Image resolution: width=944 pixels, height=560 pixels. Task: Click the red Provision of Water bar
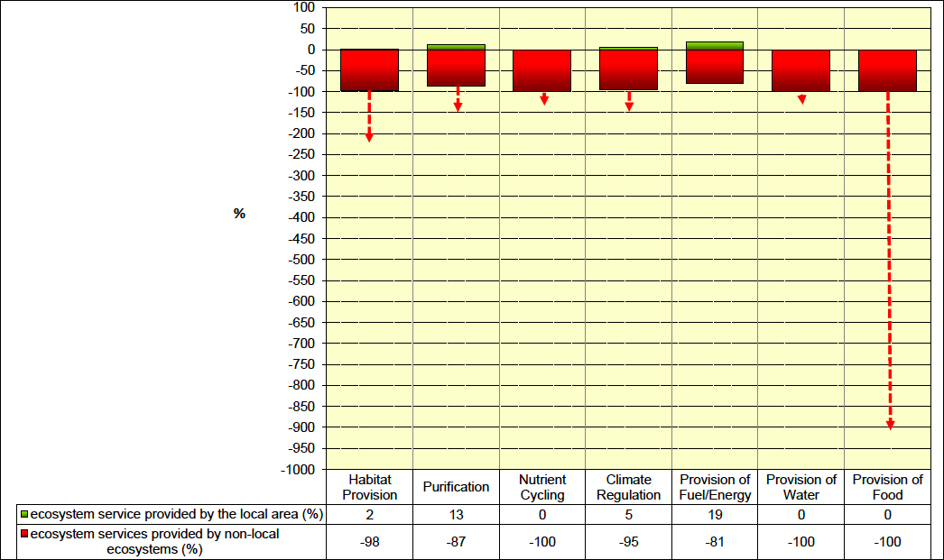click(x=801, y=70)
